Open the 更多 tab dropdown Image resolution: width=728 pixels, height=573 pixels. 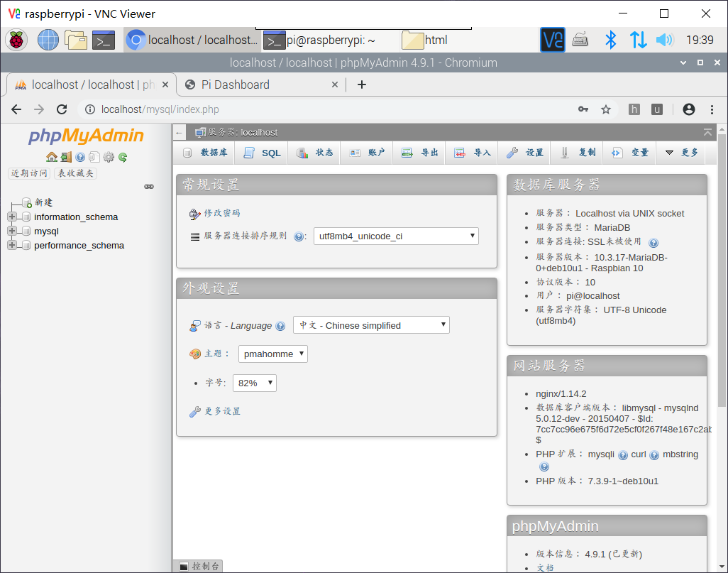pos(682,153)
